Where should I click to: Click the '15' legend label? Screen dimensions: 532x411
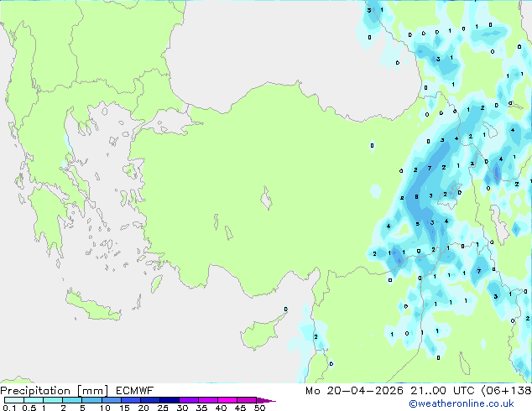point(124,408)
